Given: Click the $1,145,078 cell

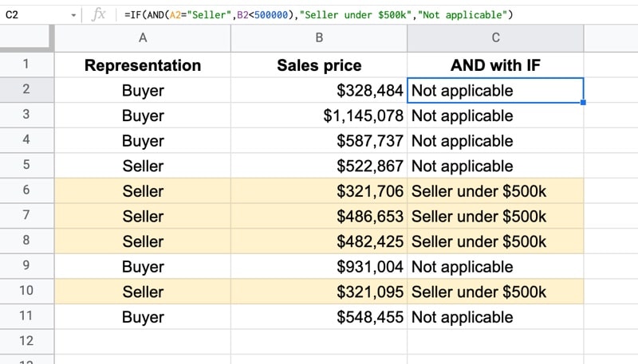Looking at the screenshot, I should click(x=319, y=115).
